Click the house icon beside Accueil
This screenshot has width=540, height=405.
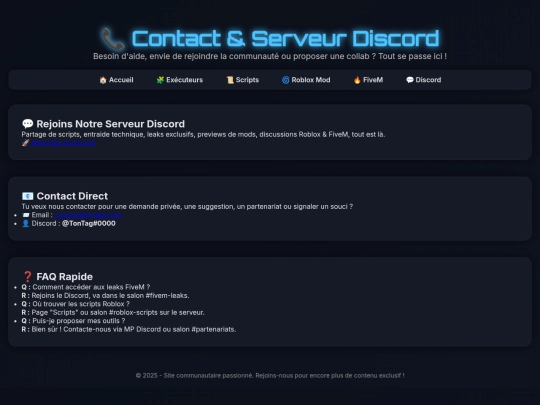click(x=103, y=80)
